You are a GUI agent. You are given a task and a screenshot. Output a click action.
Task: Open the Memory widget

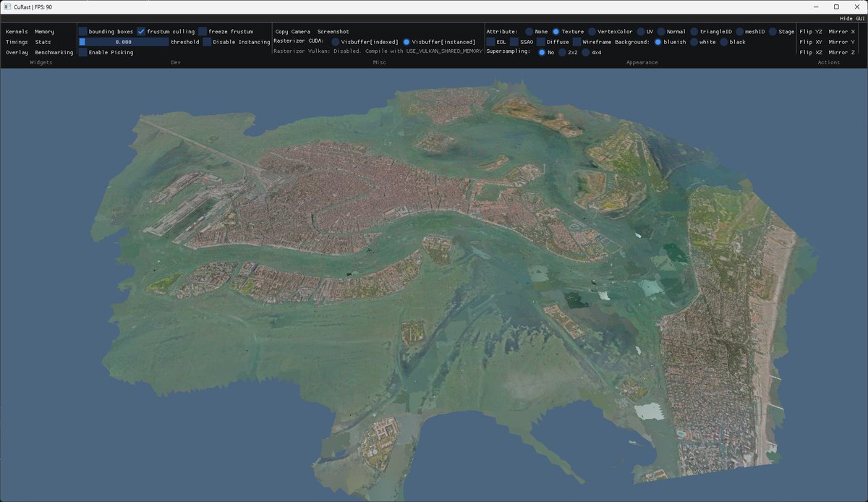coord(43,31)
